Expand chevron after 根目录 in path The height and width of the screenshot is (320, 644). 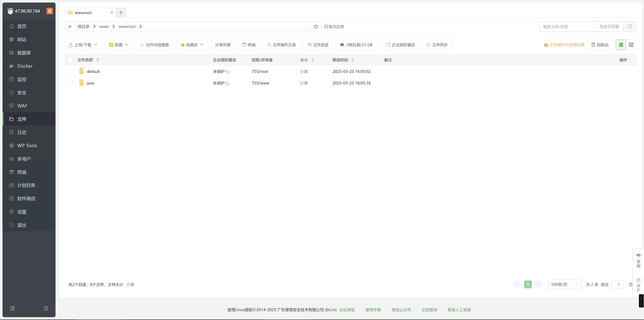(95, 27)
